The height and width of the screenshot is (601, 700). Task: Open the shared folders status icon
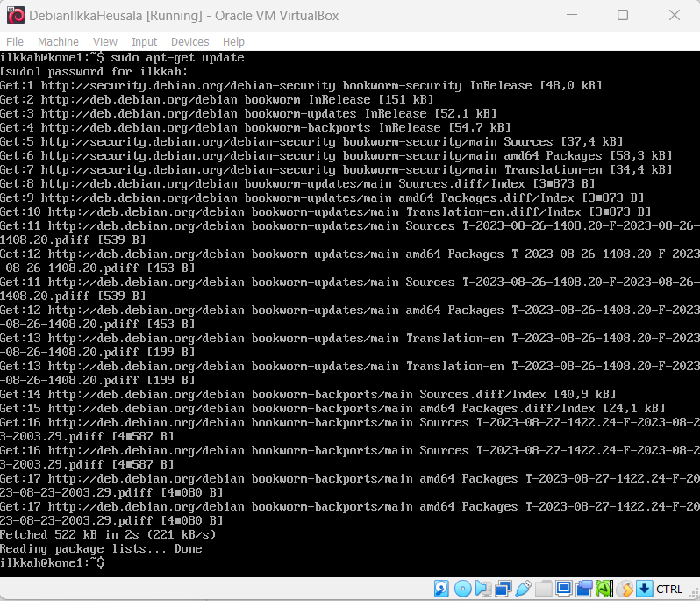[544, 589]
